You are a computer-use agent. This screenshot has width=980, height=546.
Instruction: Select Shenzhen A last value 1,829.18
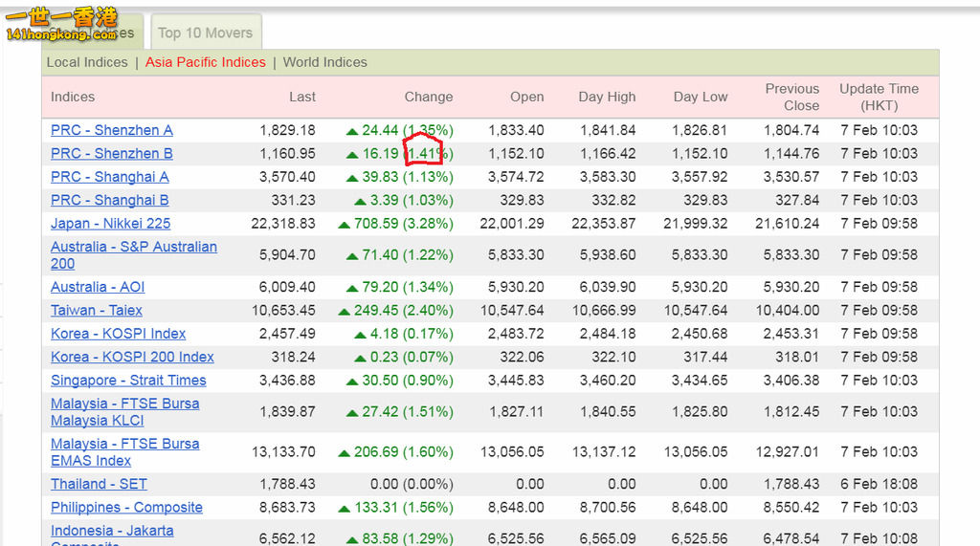pos(287,130)
